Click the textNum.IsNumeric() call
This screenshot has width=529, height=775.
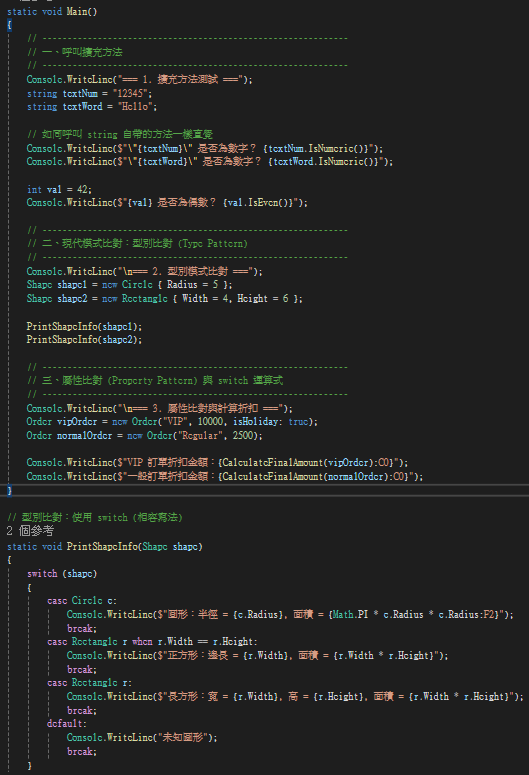pyautogui.click(x=318, y=148)
